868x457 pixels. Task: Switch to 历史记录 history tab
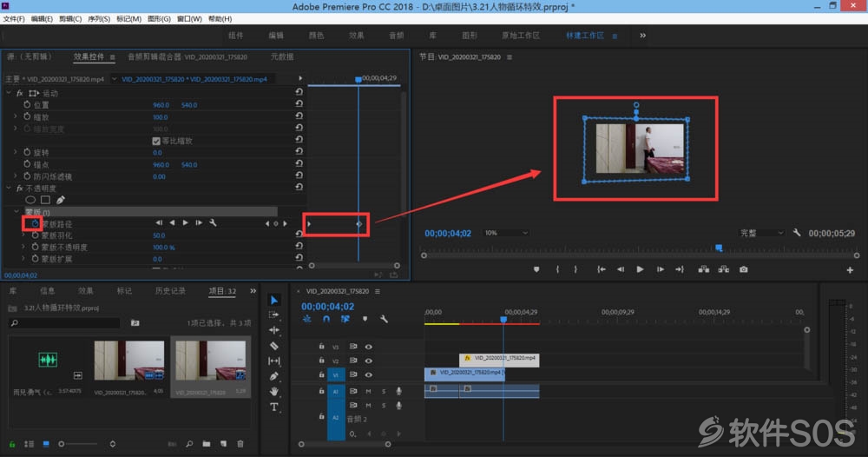[x=170, y=291]
